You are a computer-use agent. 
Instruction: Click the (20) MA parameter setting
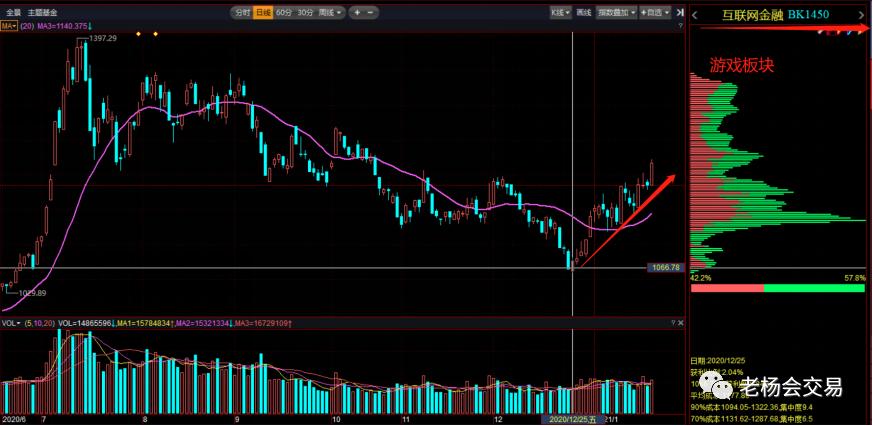tap(27, 26)
